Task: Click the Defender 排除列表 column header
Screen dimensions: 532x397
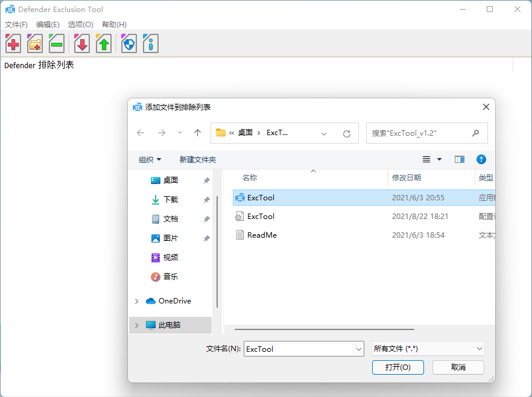Action: pos(39,65)
